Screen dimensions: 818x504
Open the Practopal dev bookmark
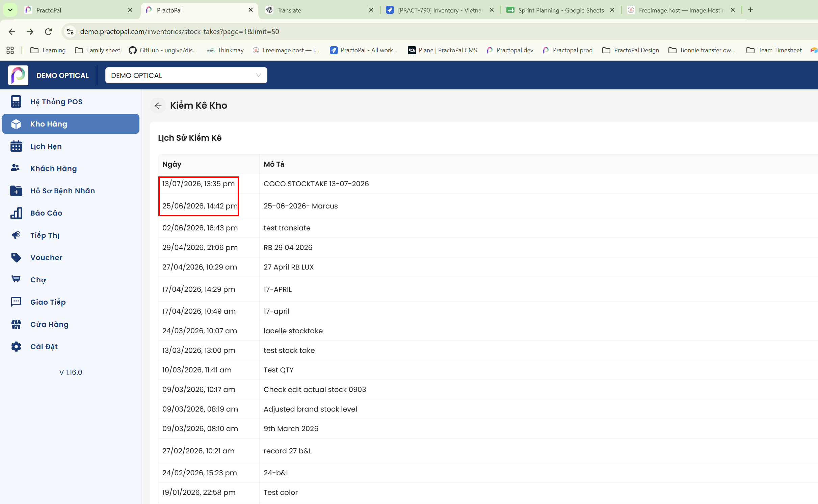tap(510, 50)
